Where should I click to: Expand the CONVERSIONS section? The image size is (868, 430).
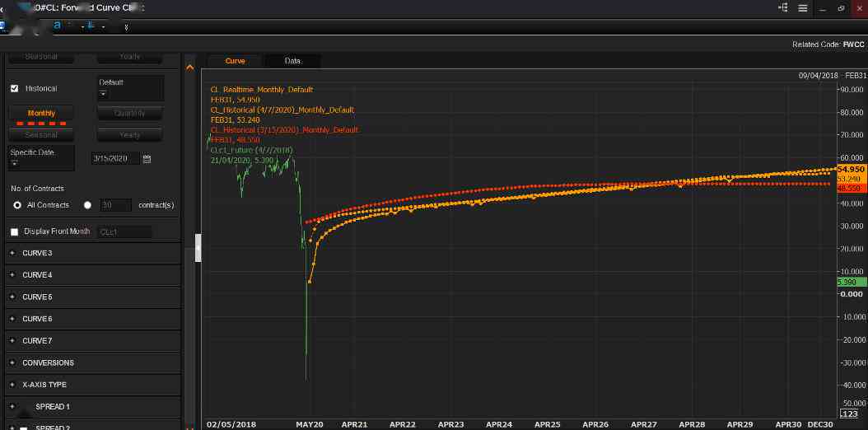click(93, 363)
